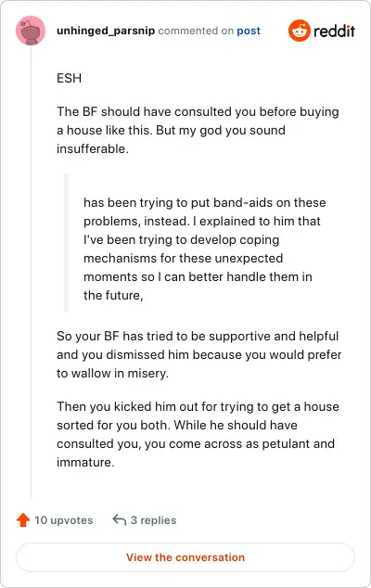The width and height of the screenshot is (371, 588).
Task: Click the orange Reddit Snoo logo
Action: pyautogui.click(x=299, y=31)
